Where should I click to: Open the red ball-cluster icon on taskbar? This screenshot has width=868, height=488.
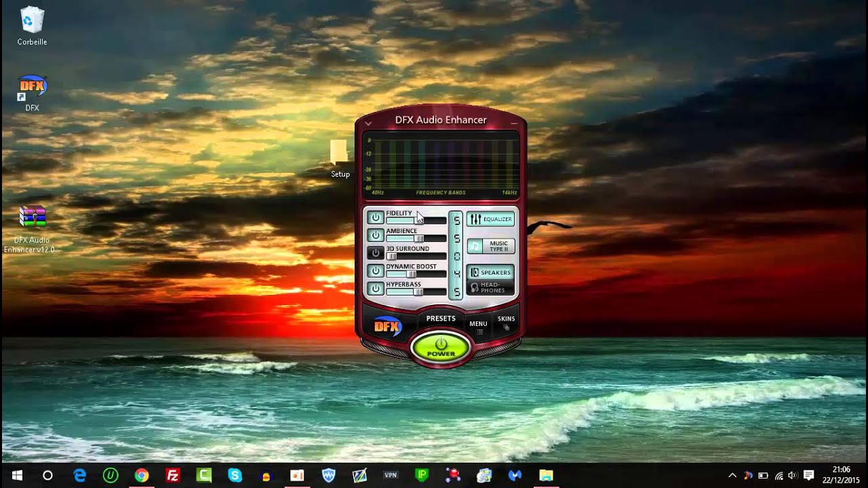(x=453, y=476)
